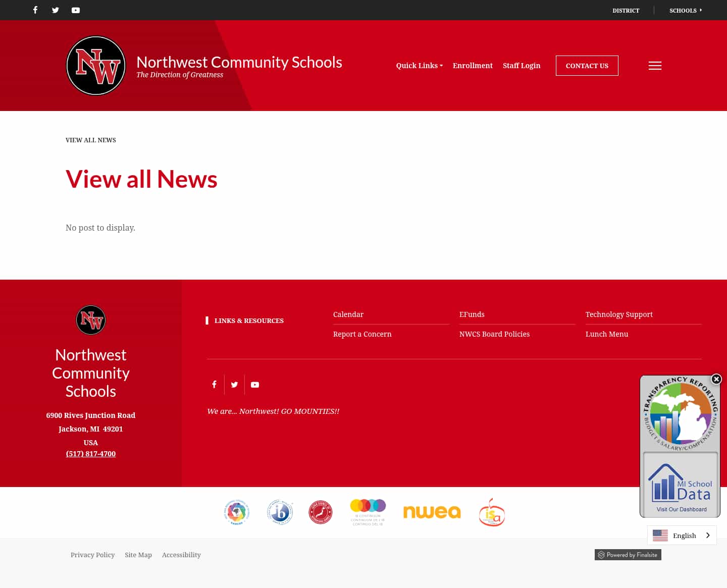This screenshot has height=588, width=727.
Task: Expand the English language selector
Action: (x=682, y=535)
